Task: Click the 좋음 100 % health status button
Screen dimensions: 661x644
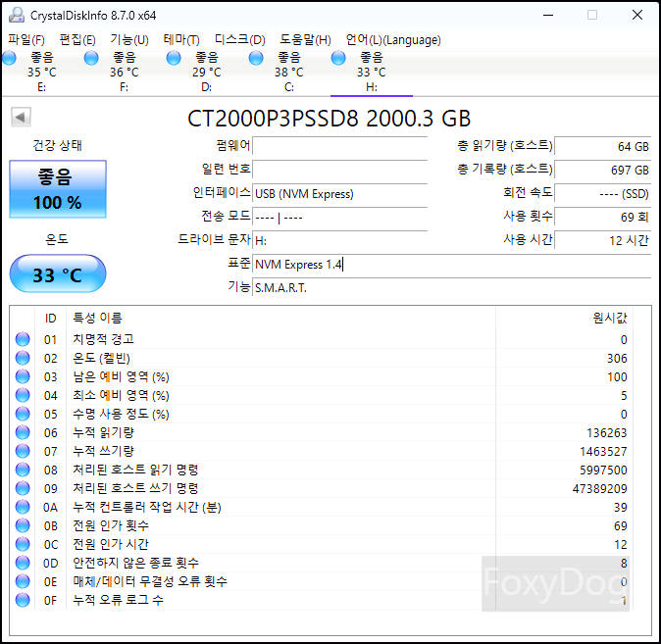Action: 58,189
